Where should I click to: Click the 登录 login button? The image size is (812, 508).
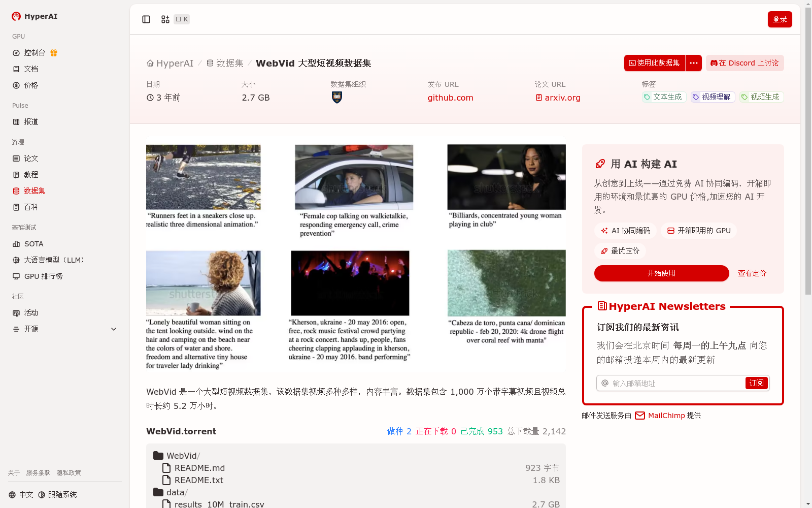(x=780, y=19)
